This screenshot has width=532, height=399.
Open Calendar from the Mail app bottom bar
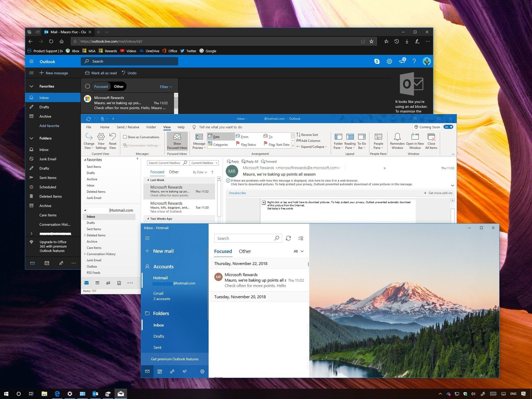pyautogui.click(x=160, y=371)
